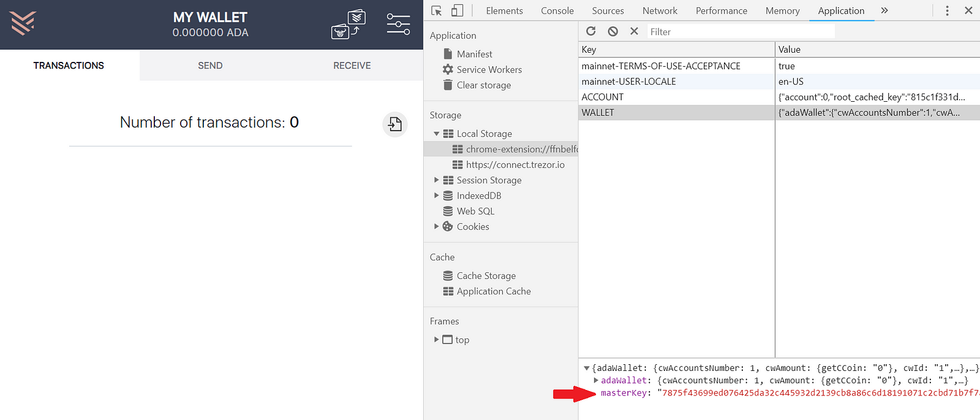The height and width of the screenshot is (420, 980).
Task: Click the 0.000000 ADA balance
Action: (210, 32)
